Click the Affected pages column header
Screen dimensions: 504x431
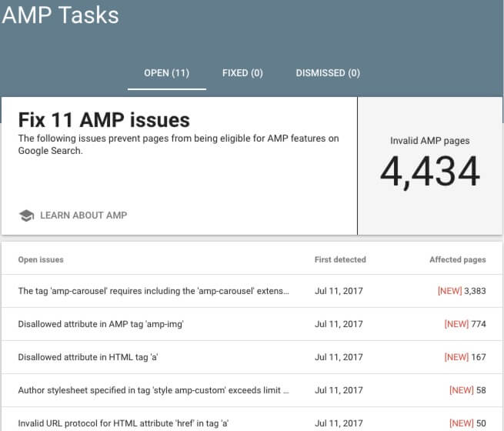point(458,259)
